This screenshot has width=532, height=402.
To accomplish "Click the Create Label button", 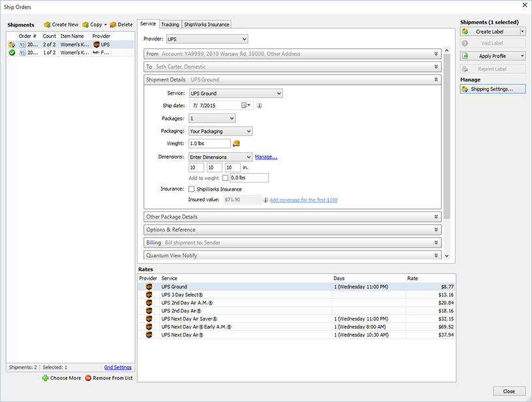I will 490,31.
